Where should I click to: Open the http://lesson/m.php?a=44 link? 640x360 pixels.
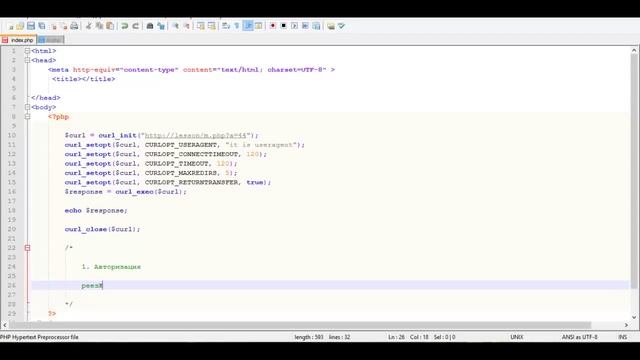coord(196,136)
